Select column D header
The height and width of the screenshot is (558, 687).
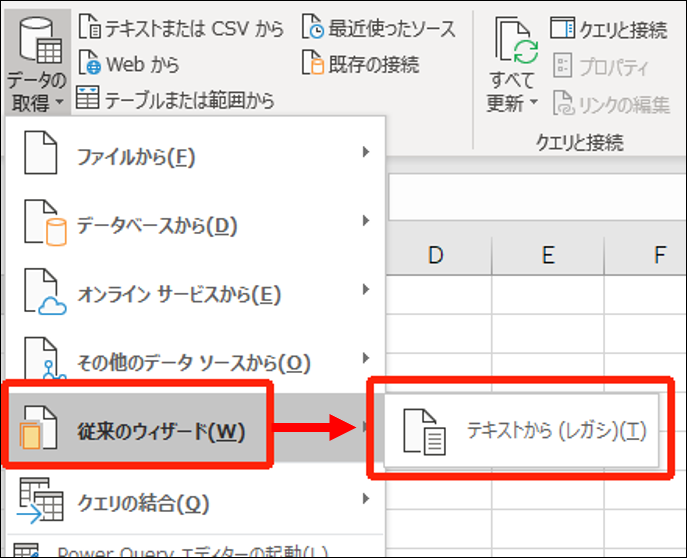point(439,256)
